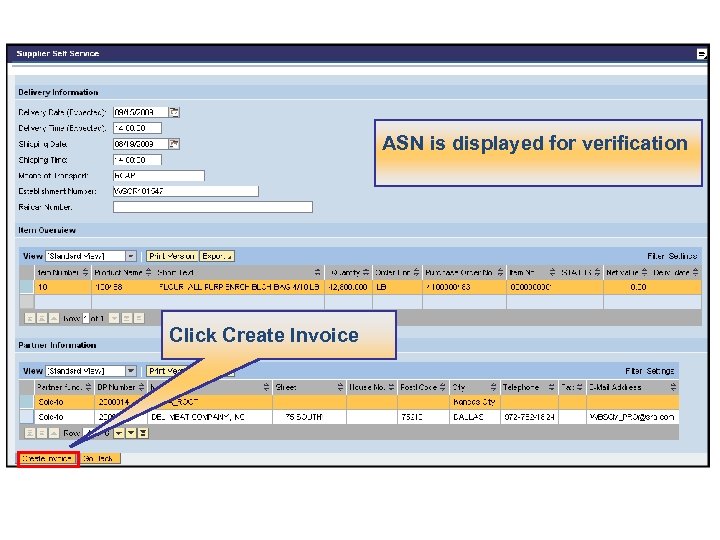The width and height of the screenshot is (720, 540).
Task: Sort partners by BP Number arrows
Action: coord(141,387)
